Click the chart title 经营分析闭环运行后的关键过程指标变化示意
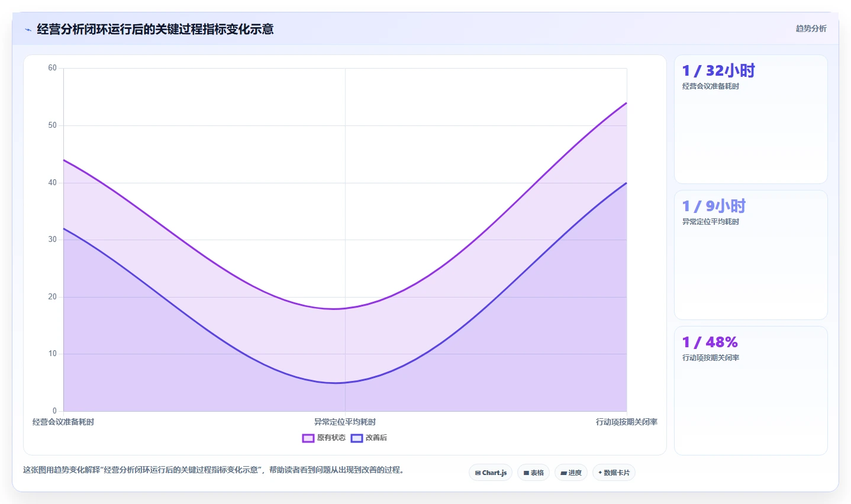The height and width of the screenshot is (504, 851). (x=155, y=29)
